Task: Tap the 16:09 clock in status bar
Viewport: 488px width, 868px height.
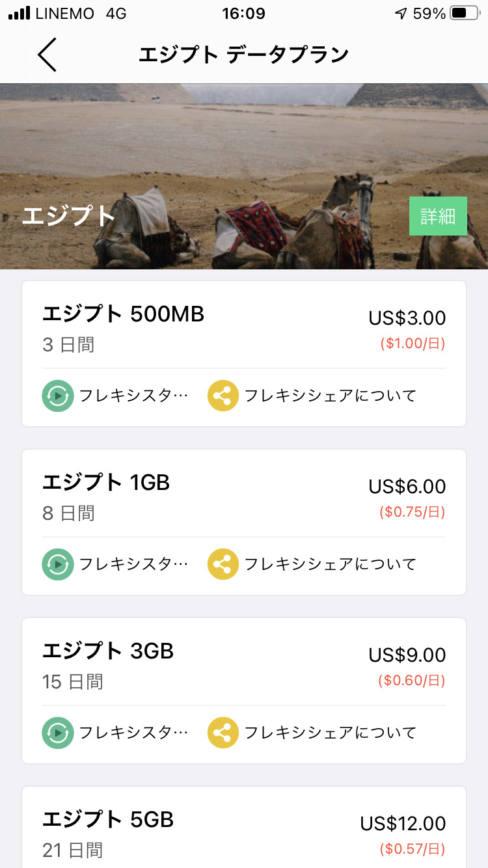Action: 243,14
